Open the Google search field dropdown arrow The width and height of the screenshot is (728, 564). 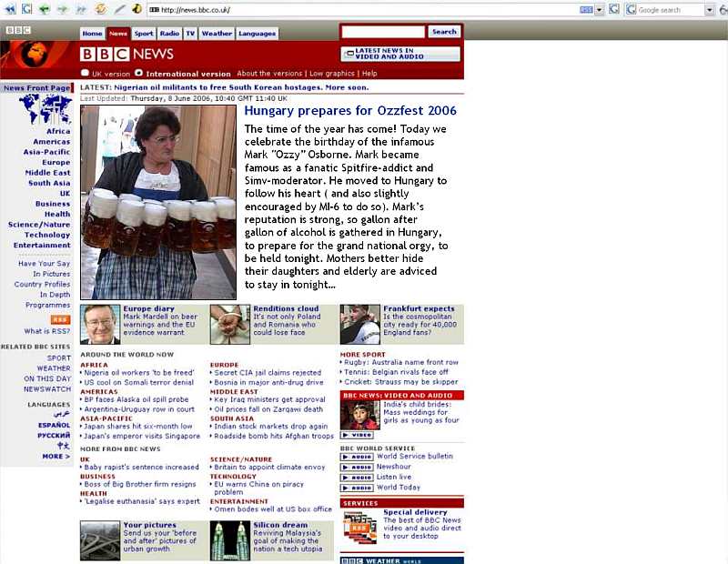click(710, 10)
